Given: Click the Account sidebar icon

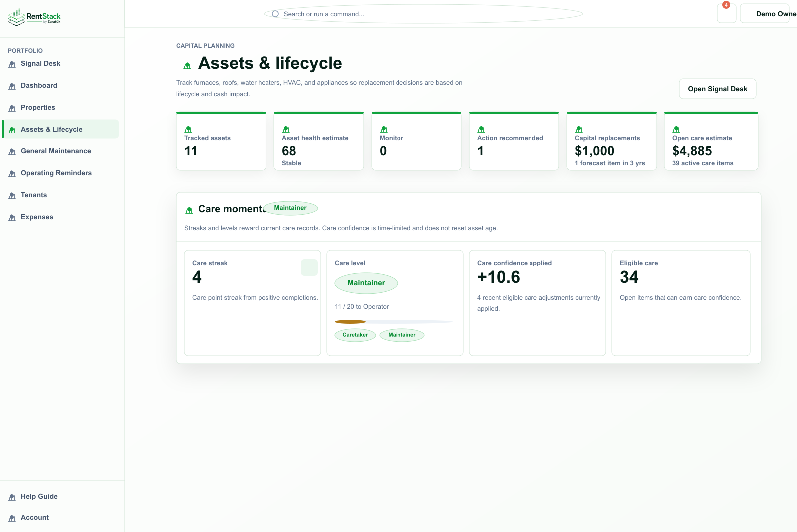Looking at the screenshot, I should tap(12, 518).
